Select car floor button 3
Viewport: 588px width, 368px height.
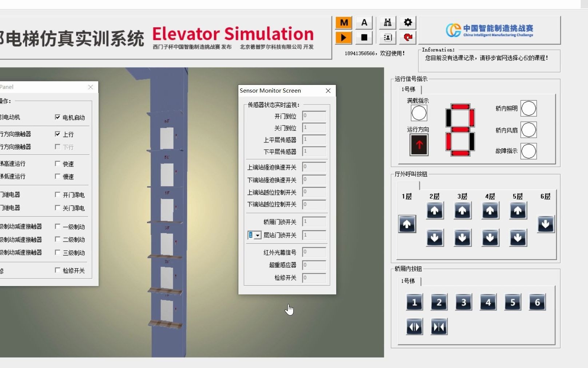(464, 302)
